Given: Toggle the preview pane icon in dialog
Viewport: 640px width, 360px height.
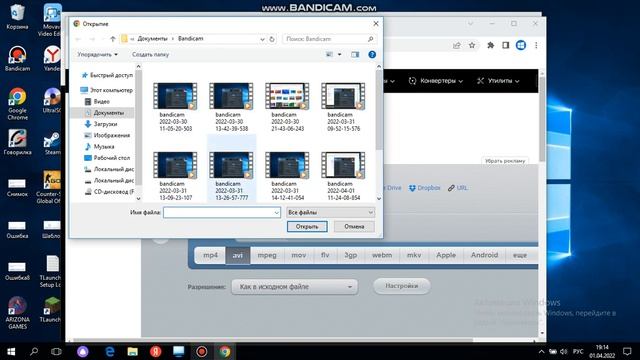Looking at the screenshot, I should (x=355, y=54).
